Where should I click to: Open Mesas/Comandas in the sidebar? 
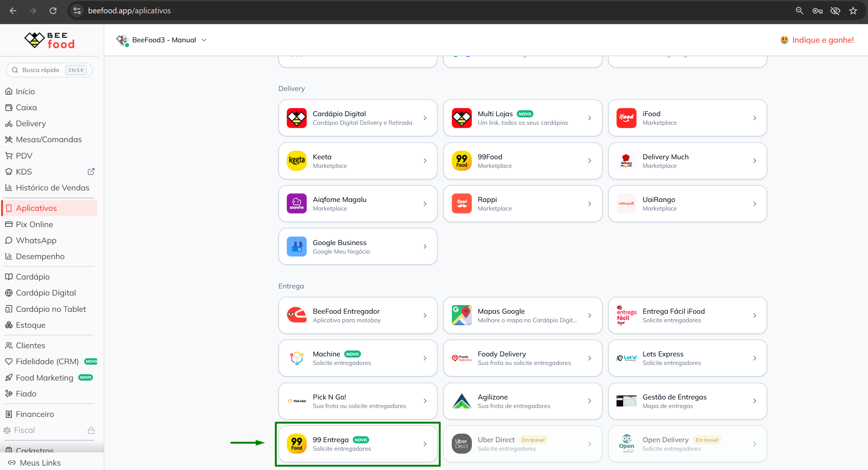pos(50,140)
